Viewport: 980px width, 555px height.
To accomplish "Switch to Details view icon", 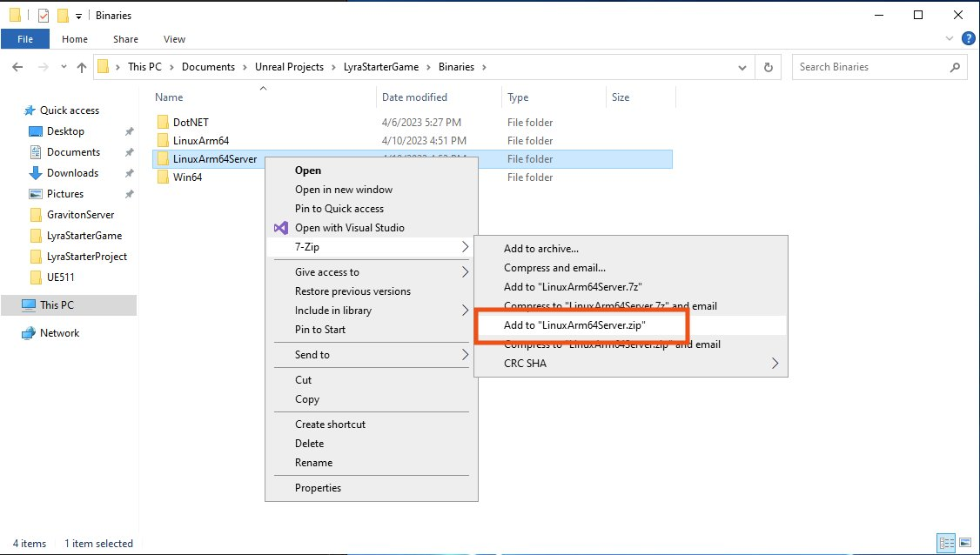I will pos(946,543).
